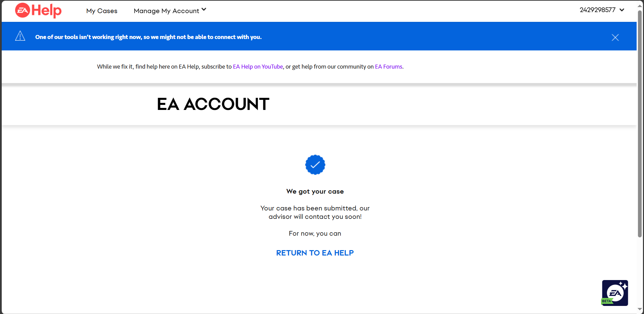644x314 pixels.
Task: Click the EA ACCOUNT heading
Action: coord(213,104)
